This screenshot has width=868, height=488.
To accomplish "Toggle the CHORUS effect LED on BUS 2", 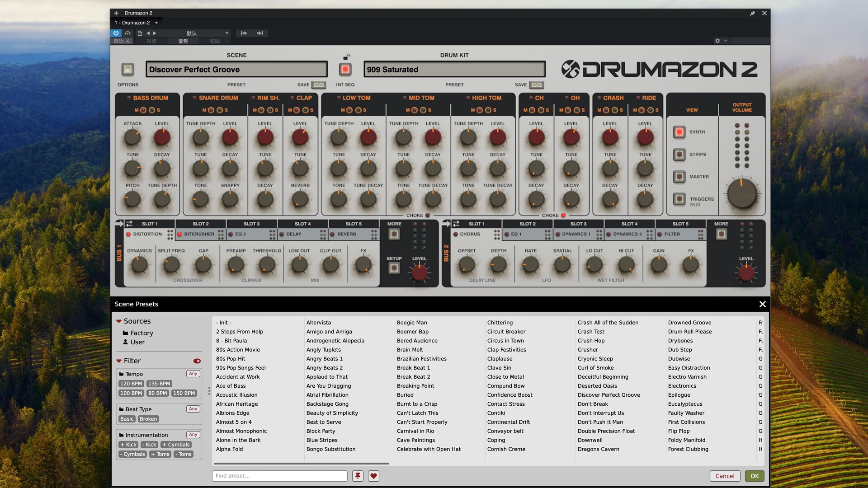I will pos(456,234).
